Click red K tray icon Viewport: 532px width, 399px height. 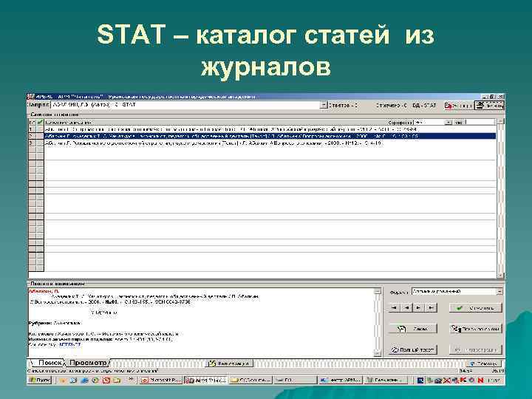pos(463,381)
